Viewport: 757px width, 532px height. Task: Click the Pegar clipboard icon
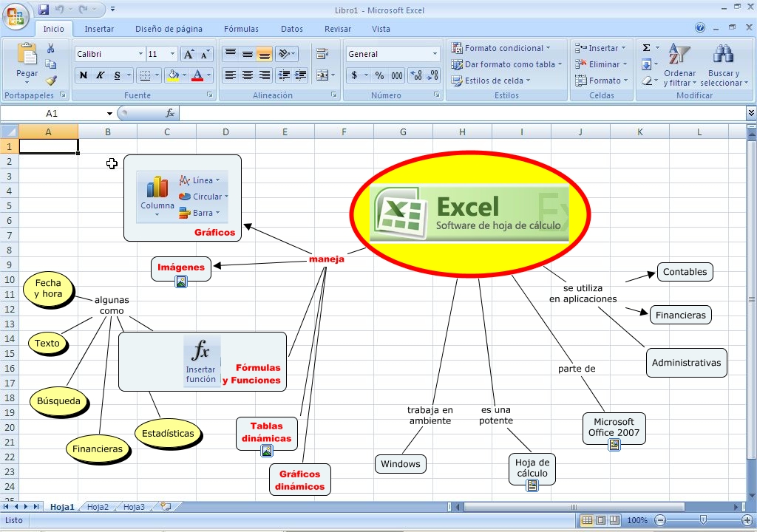[x=27, y=54]
